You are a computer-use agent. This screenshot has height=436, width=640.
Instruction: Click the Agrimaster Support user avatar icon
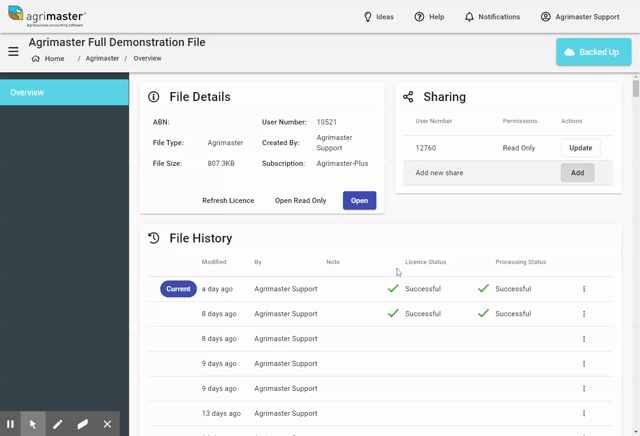546,17
